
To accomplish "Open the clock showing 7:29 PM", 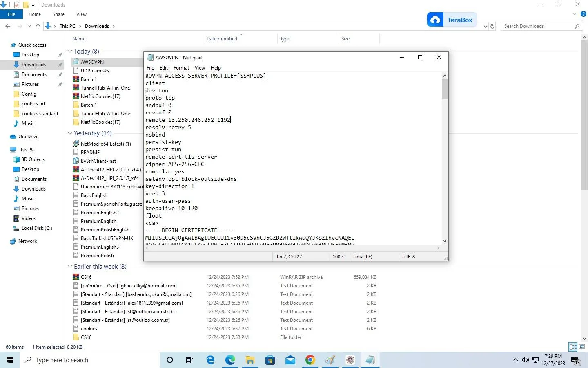I will (553, 360).
